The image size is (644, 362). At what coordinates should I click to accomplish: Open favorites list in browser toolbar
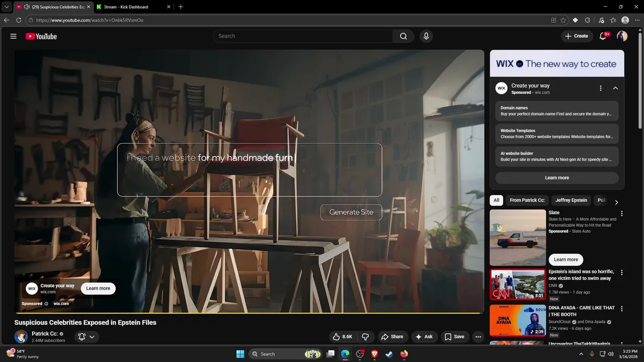click(613, 20)
